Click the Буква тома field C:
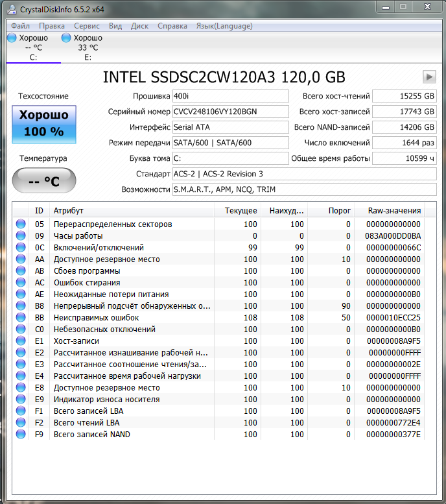The height and width of the screenshot is (504, 446). point(230,158)
